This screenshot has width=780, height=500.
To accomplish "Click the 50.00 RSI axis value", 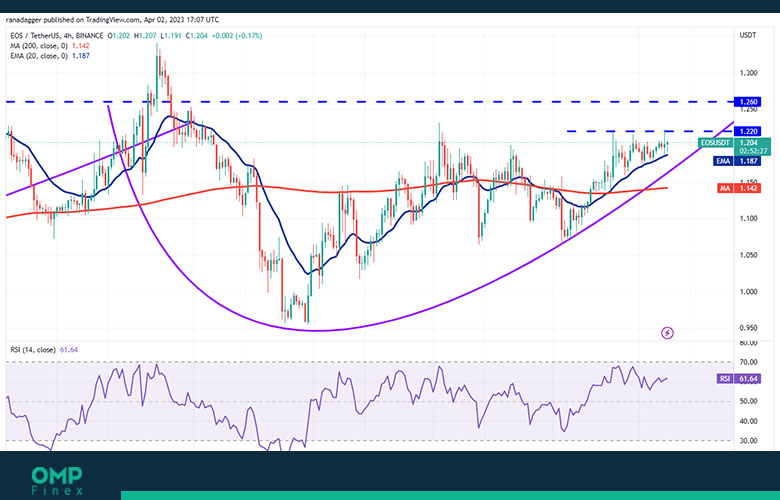I will coord(748,401).
